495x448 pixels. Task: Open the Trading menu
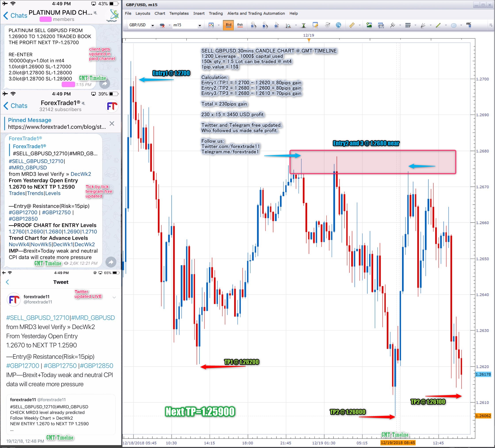216,13
